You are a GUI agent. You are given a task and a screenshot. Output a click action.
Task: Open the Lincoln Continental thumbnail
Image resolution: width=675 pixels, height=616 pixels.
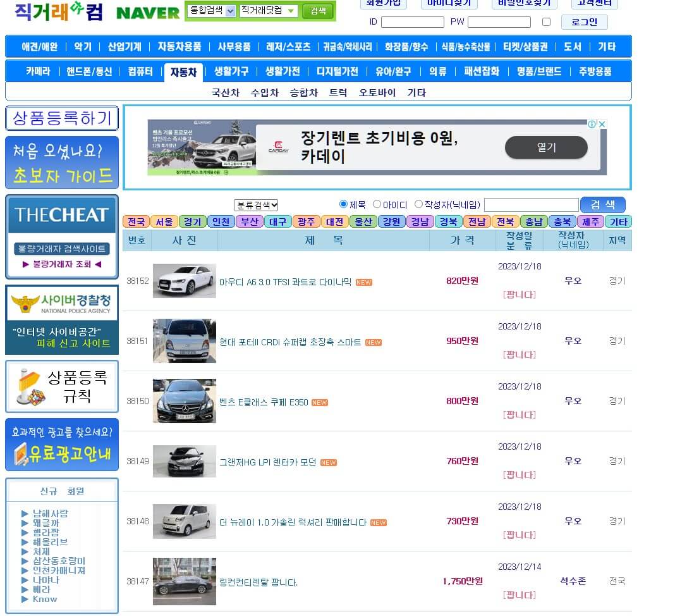tap(185, 582)
